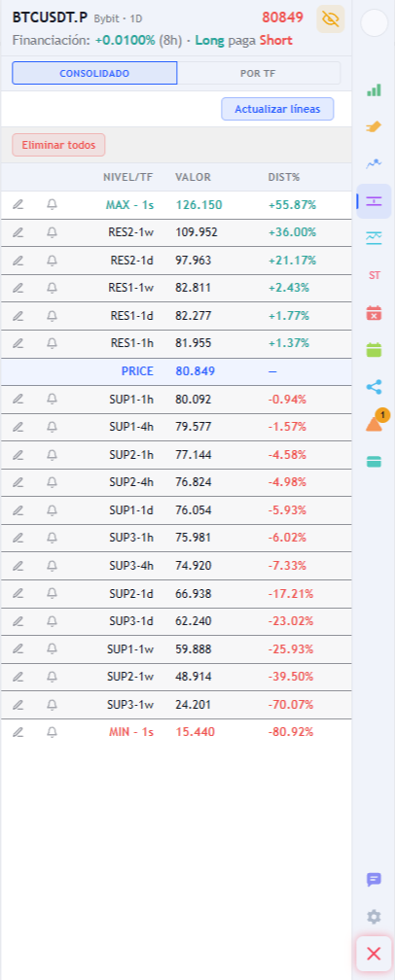Select the purple levels sidebar icon
Screen dimensions: 395x980
point(374,200)
